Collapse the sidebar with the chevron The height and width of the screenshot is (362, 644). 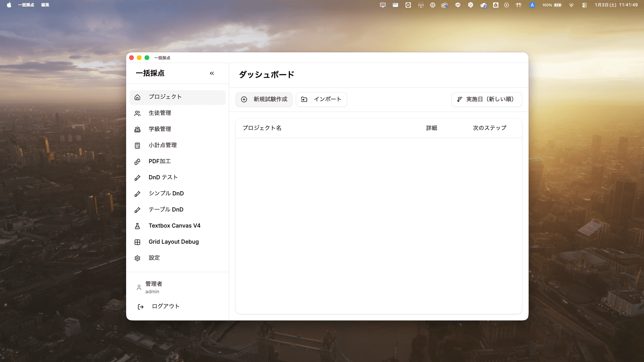point(212,73)
